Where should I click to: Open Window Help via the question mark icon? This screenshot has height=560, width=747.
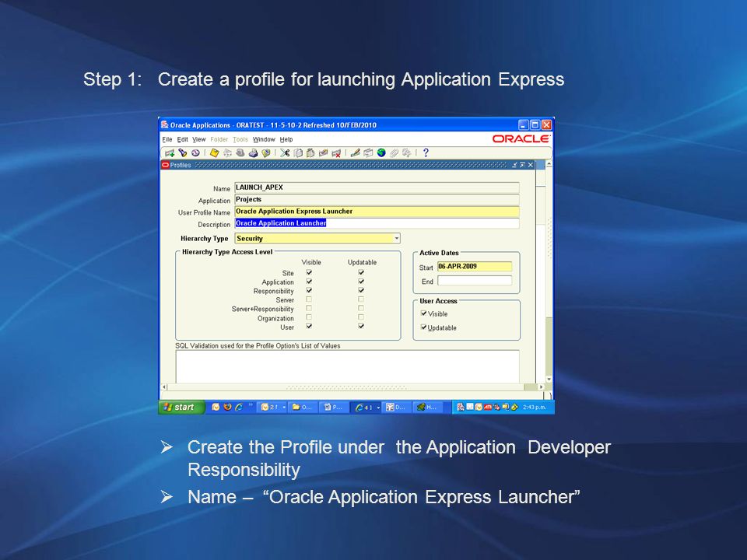coord(426,153)
